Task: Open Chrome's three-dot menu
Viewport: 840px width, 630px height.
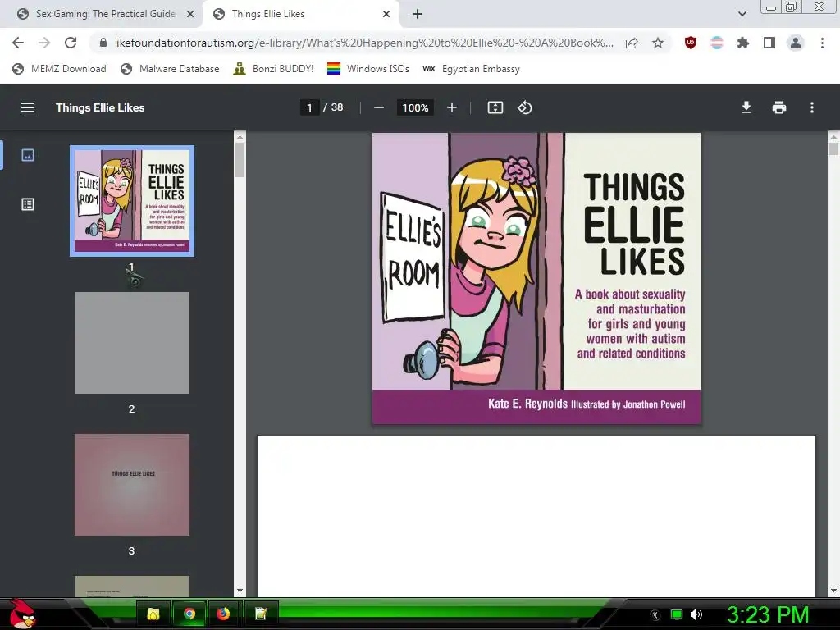Action: [822, 43]
